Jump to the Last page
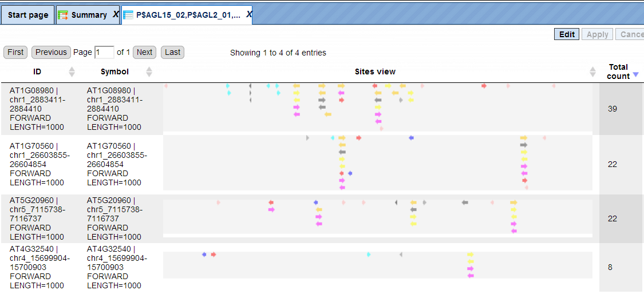644x294 pixels. tap(172, 52)
